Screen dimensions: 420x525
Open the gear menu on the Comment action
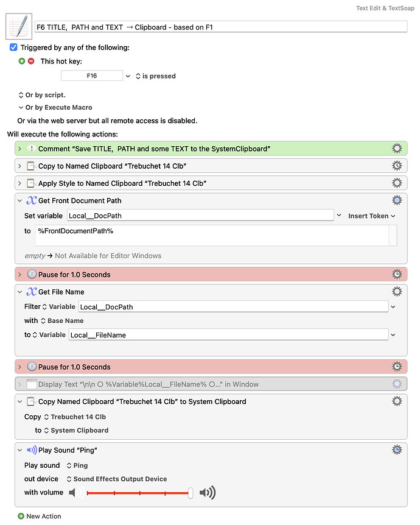pos(397,148)
